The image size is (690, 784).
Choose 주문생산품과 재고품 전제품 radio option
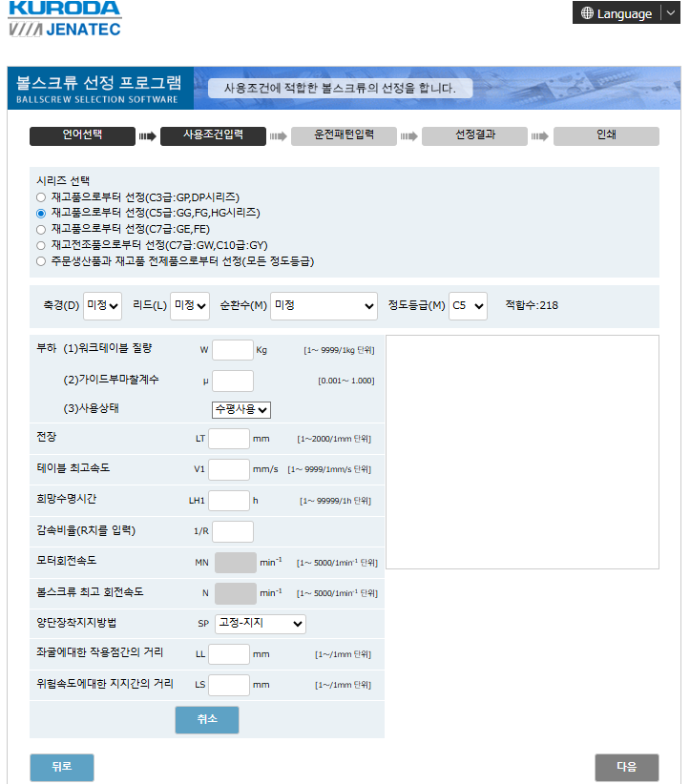click(41, 260)
